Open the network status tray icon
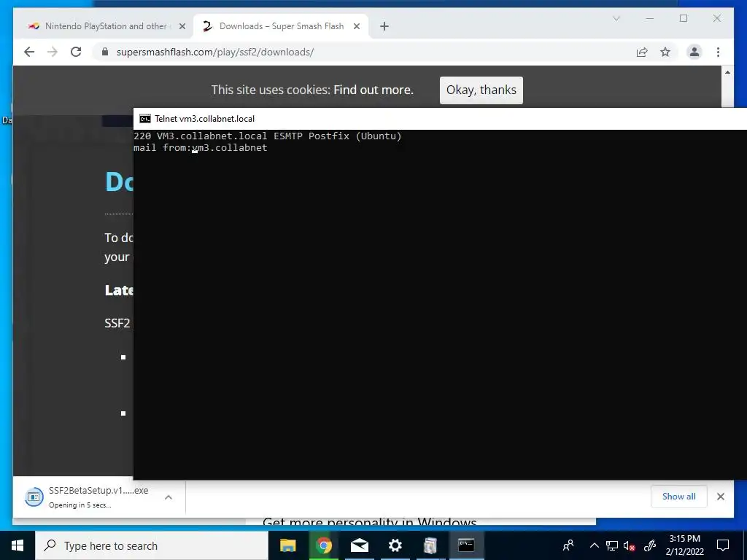Image resolution: width=747 pixels, height=560 pixels. click(612, 545)
